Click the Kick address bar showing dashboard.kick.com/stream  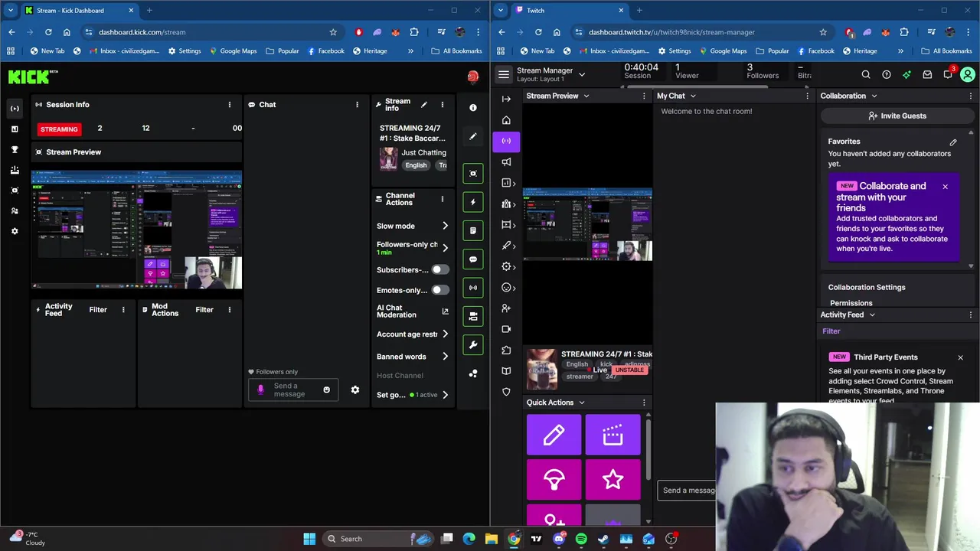[x=210, y=32]
